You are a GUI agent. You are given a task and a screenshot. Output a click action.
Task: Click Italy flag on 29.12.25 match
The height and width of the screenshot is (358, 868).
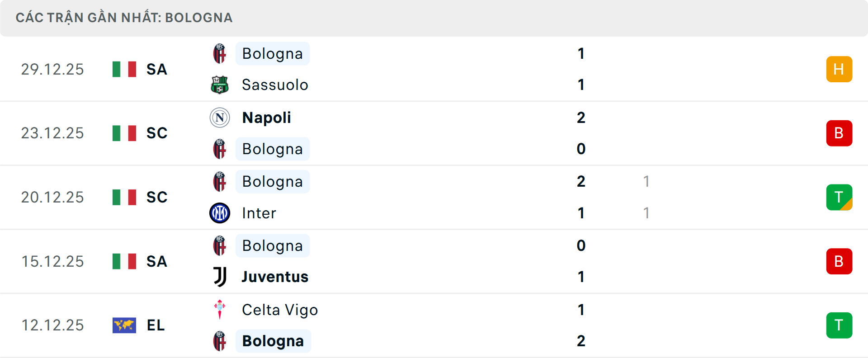(124, 69)
